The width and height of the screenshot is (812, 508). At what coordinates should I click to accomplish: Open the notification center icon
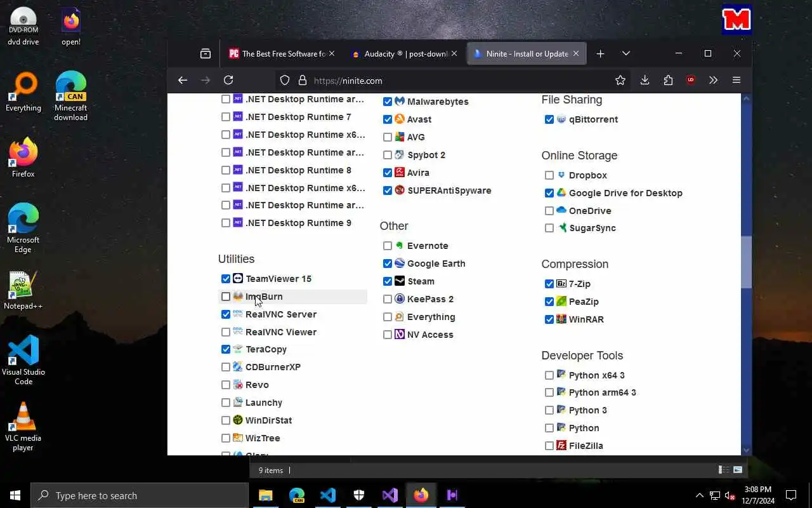(791, 495)
